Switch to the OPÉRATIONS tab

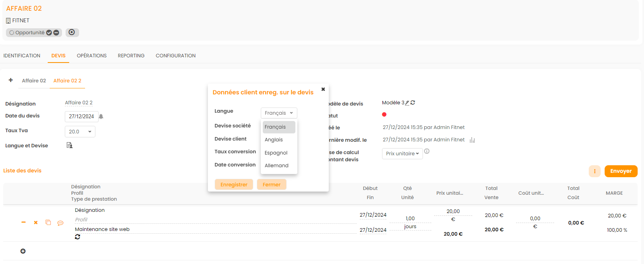pos(91,56)
